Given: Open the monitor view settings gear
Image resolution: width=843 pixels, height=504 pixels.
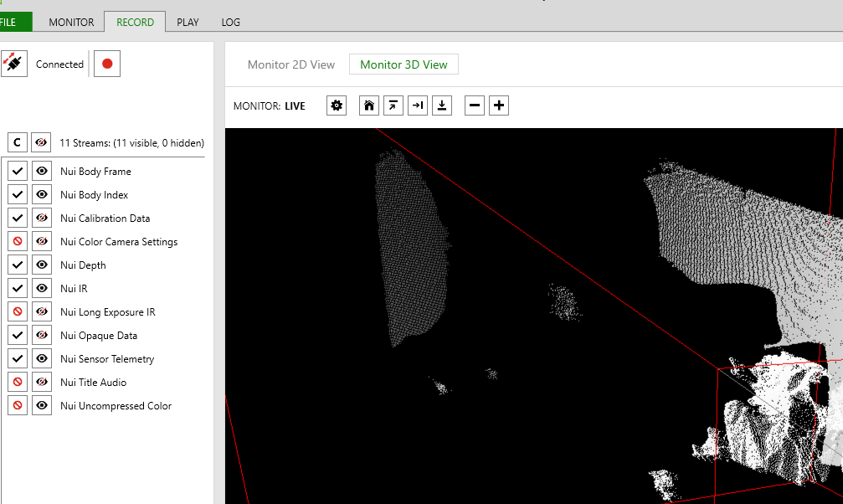Looking at the screenshot, I should tap(336, 105).
